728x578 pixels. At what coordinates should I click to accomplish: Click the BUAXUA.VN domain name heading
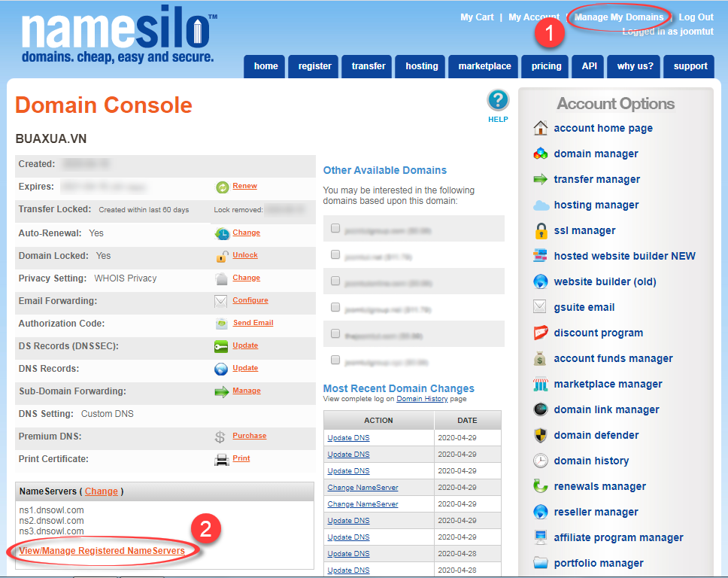tap(51, 139)
